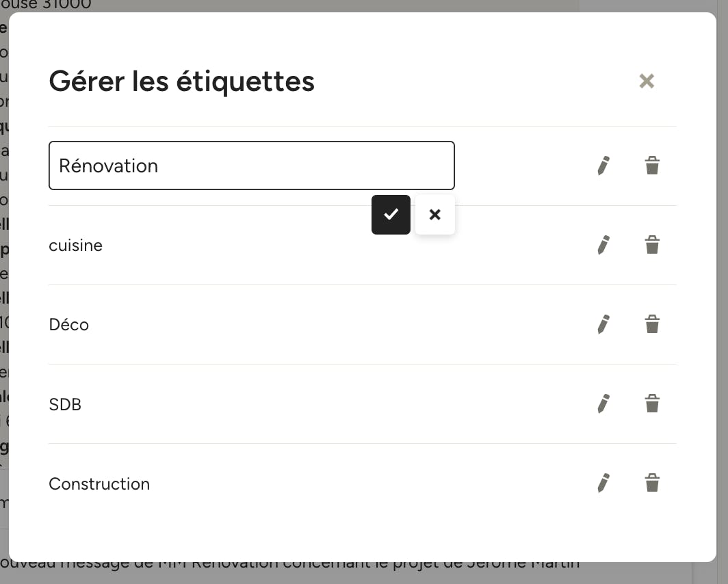728x584 pixels.
Task: Select the cuisine label text
Action: pos(76,245)
